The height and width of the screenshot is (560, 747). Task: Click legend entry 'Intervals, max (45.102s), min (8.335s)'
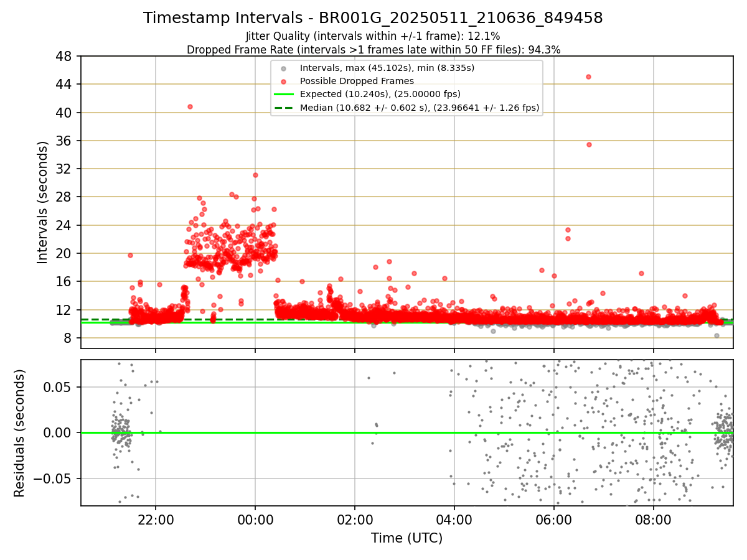(x=387, y=68)
